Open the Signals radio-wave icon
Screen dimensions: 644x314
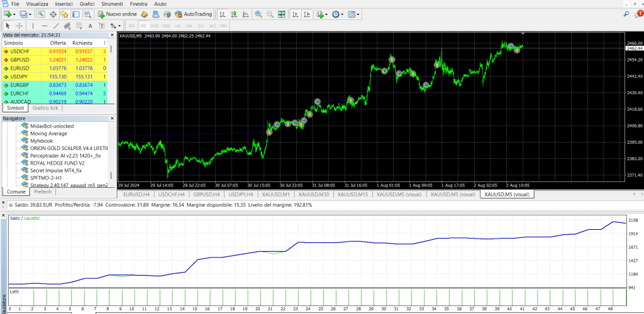click(167, 14)
